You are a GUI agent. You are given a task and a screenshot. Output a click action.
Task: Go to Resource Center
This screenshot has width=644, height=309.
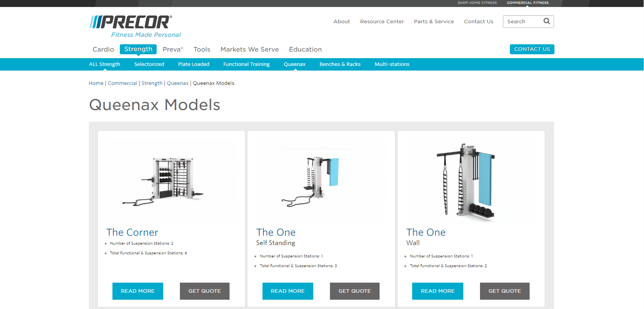pos(382,22)
